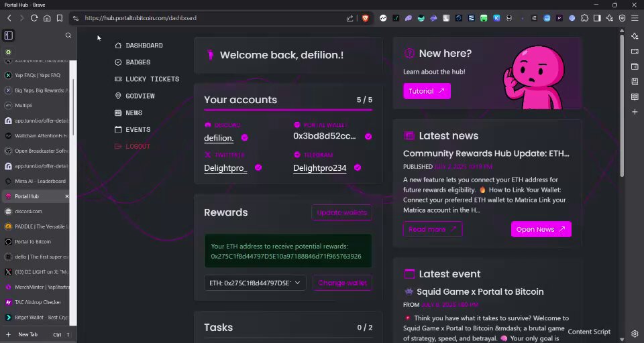Screen dimensions: 644x343
Task: Click the purple P extension icon
Action: click(559, 18)
